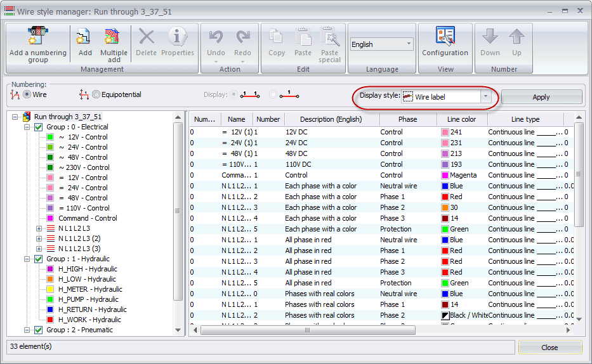
Task: Click the Magenta line color swatch
Action: click(445, 176)
